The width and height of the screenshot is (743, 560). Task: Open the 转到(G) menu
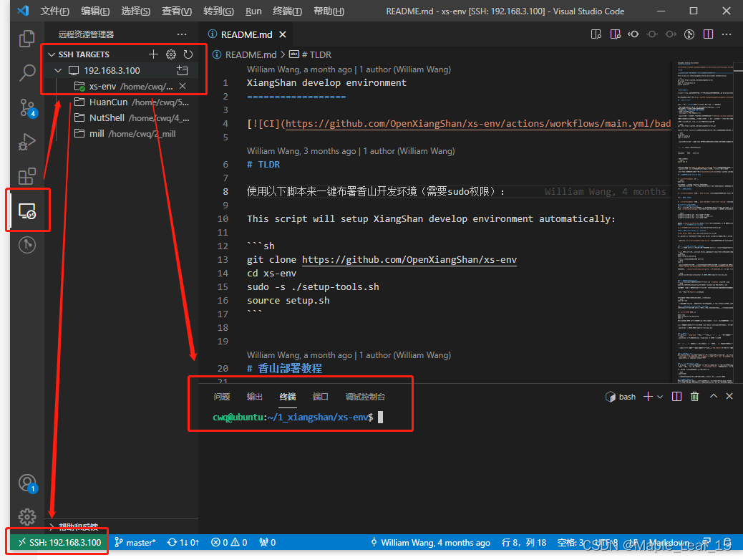click(218, 11)
